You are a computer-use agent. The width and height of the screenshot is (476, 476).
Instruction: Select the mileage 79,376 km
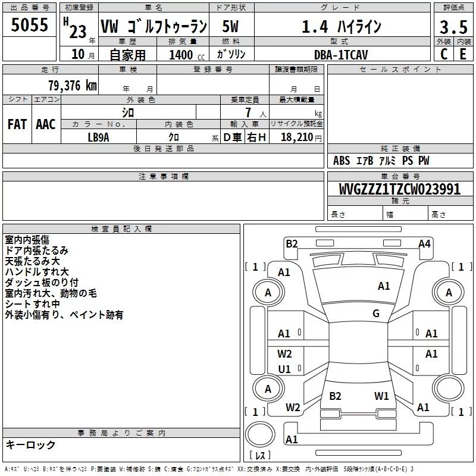tap(73, 86)
